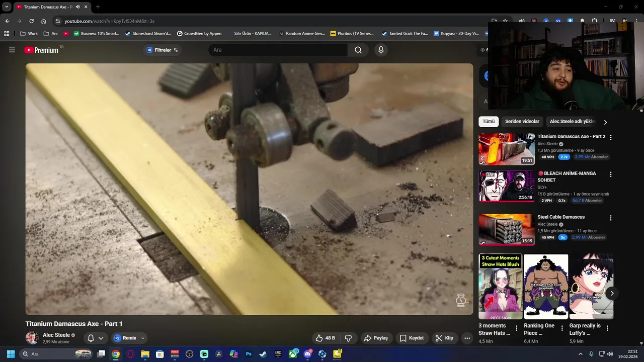
Task: Click the video player area
Action: tap(250, 189)
